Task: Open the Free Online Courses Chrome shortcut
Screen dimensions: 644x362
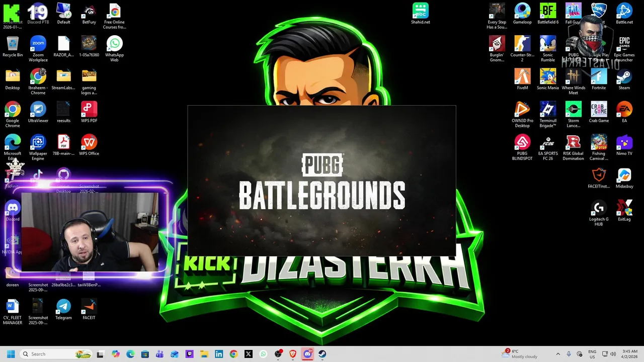Action: click(x=114, y=17)
